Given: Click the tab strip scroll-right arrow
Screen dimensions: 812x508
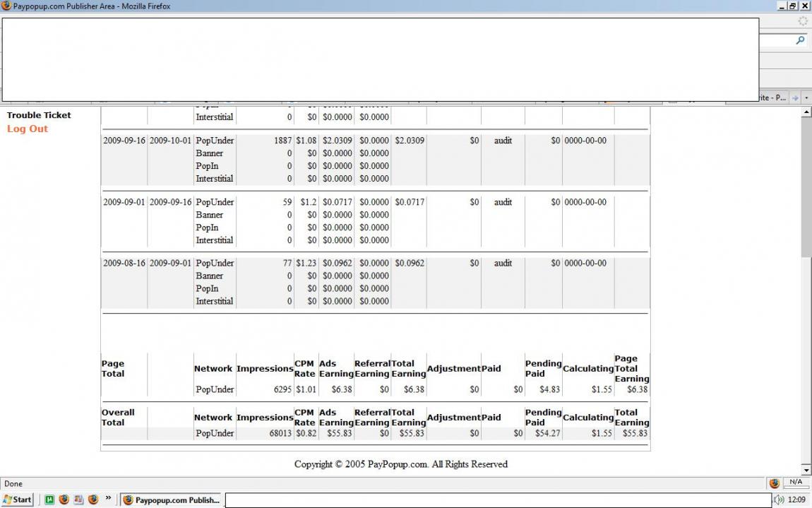Looking at the screenshot, I should [x=796, y=98].
